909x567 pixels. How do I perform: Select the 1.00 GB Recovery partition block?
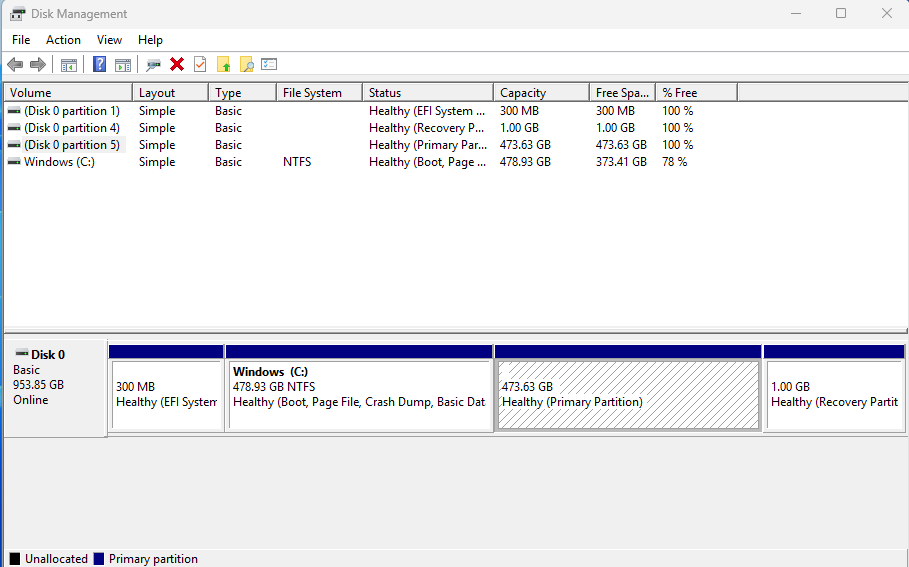834,395
